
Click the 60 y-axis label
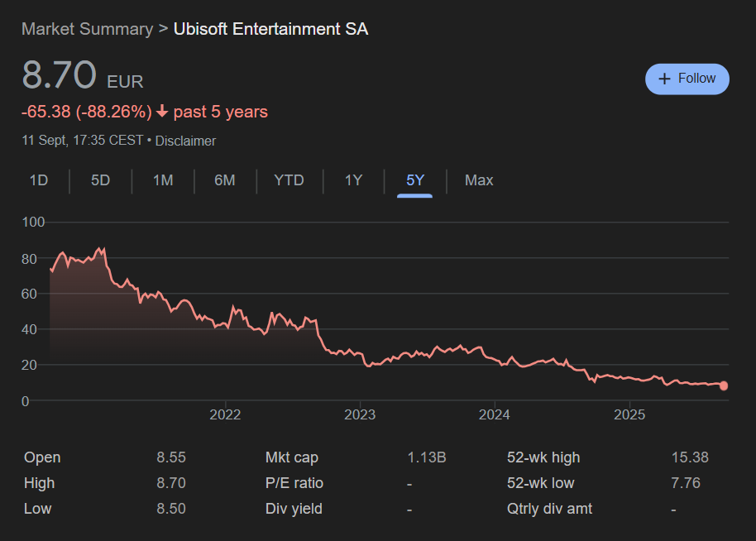(30, 294)
